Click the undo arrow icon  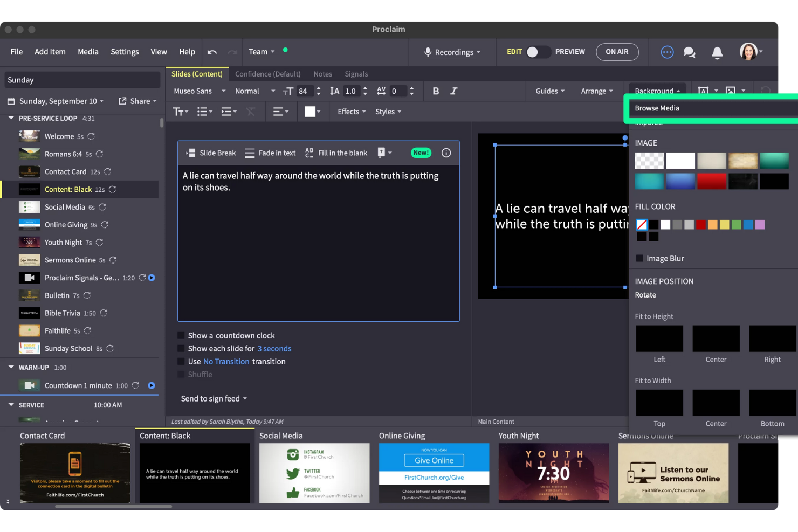point(212,52)
